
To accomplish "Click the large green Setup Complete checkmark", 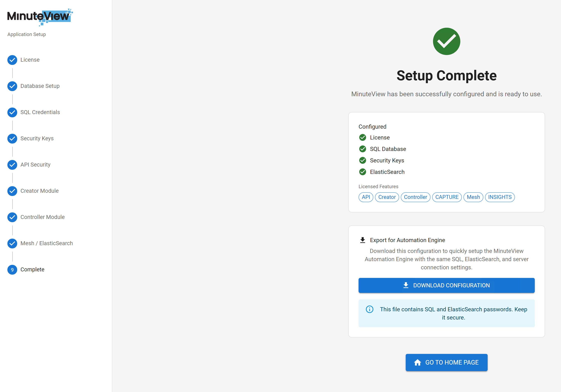I will pyautogui.click(x=446, y=41).
